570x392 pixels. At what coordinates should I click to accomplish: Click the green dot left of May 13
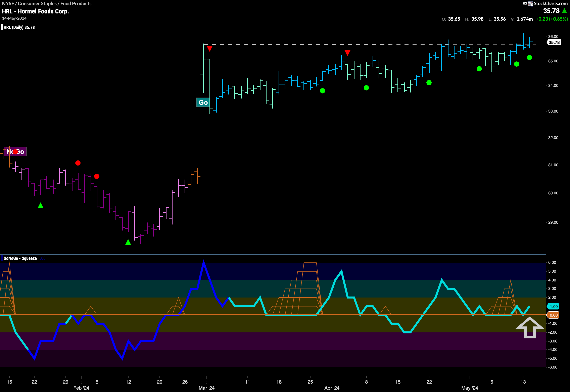tap(517, 64)
